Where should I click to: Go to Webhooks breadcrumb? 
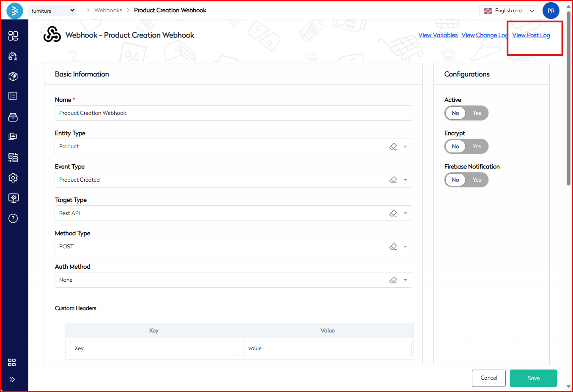108,10
